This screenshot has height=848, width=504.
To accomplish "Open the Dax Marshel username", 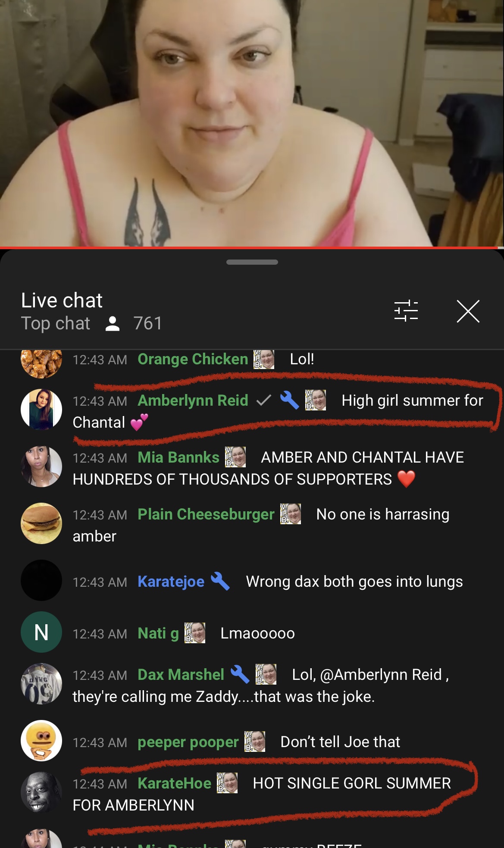I will point(181,675).
